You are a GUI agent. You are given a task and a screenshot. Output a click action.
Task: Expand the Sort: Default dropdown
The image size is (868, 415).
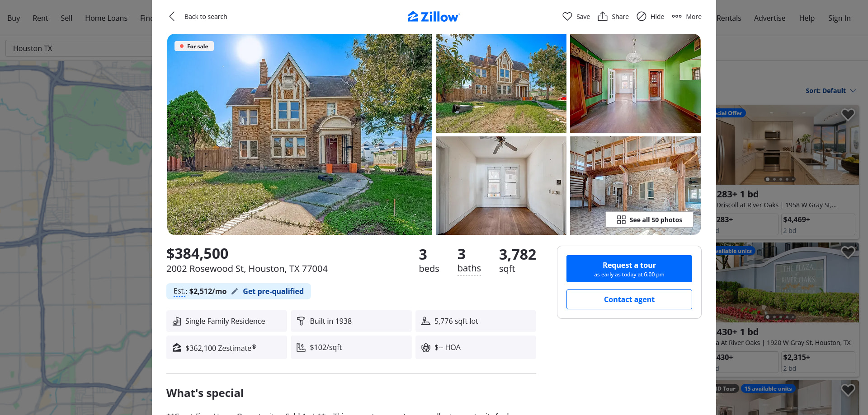[831, 91]
